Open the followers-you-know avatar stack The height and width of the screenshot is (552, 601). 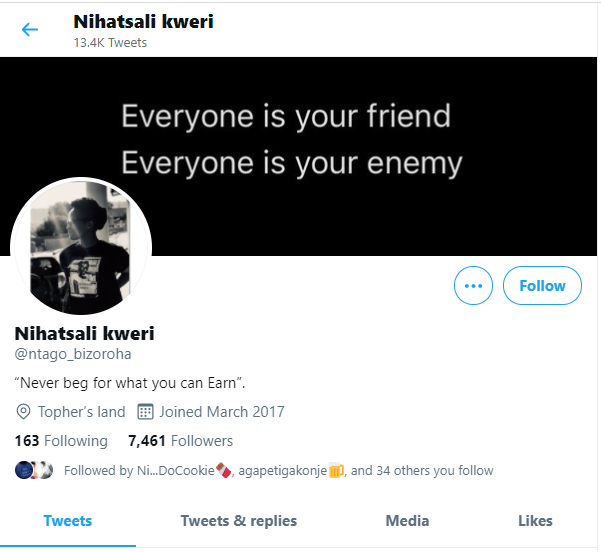click(x=34, y=470)
